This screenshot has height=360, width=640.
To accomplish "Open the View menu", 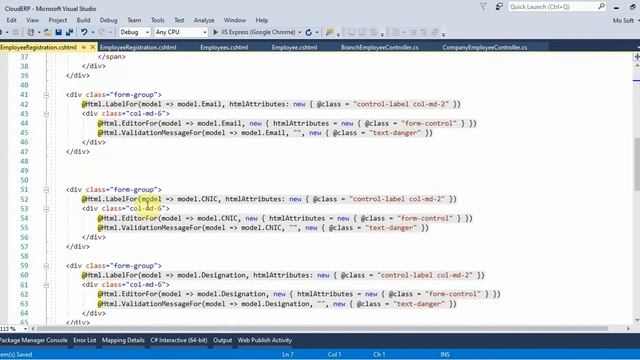I will (x=33, y=20).
